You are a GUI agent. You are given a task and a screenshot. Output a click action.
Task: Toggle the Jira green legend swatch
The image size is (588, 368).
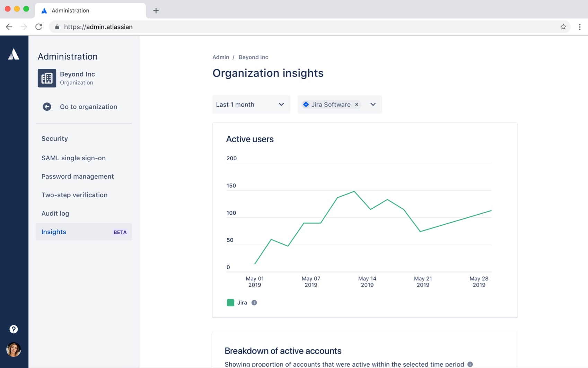[230, 302]
